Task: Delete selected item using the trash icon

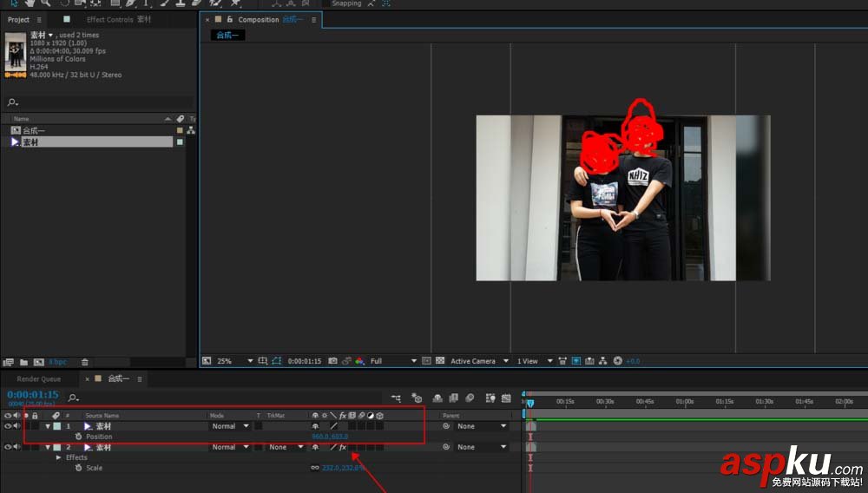Action: point(85,362)
